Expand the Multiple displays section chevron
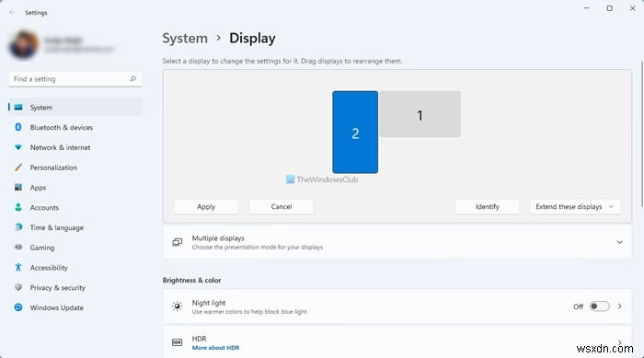 click(x=619, y=242)
